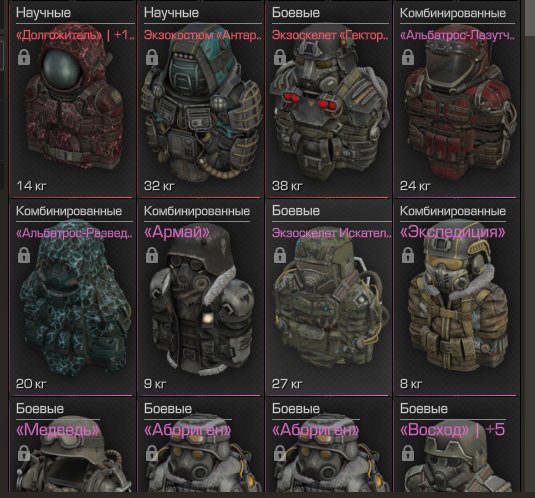Click the vertical scrollbar thumb at right edge
This screenshot has height=498, width=535.
click(x=530, y=17)
